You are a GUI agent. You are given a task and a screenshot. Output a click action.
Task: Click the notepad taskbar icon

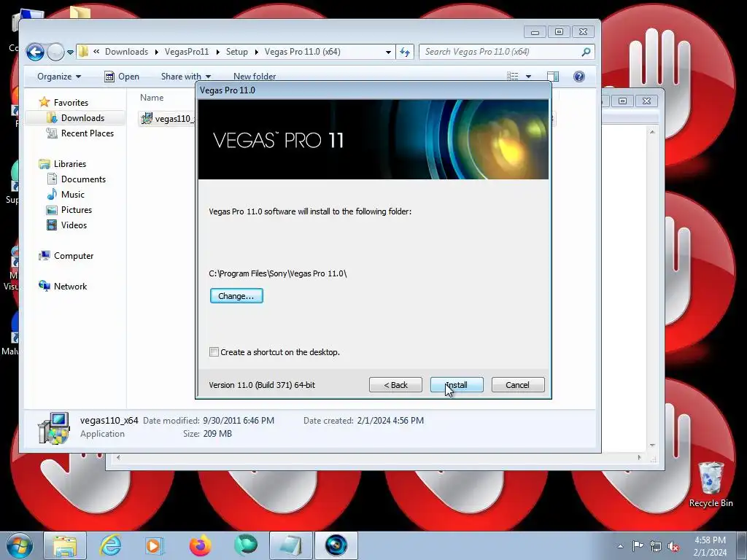point(291,545)
